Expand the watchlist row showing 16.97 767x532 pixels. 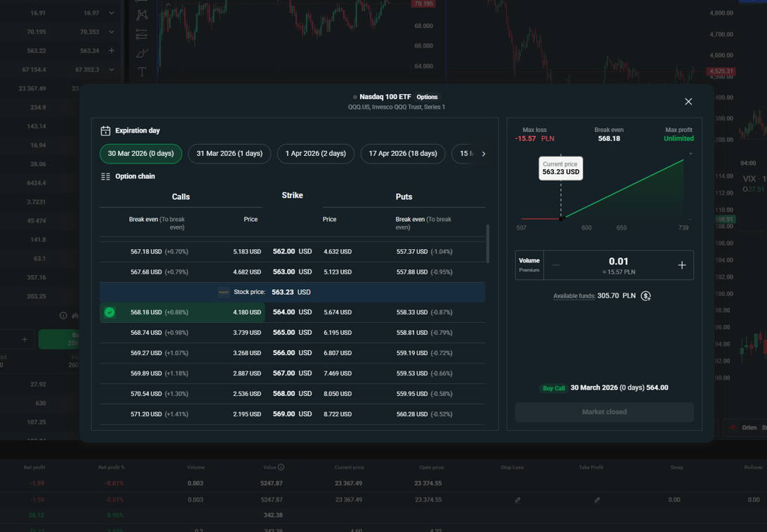click(111, 13)
